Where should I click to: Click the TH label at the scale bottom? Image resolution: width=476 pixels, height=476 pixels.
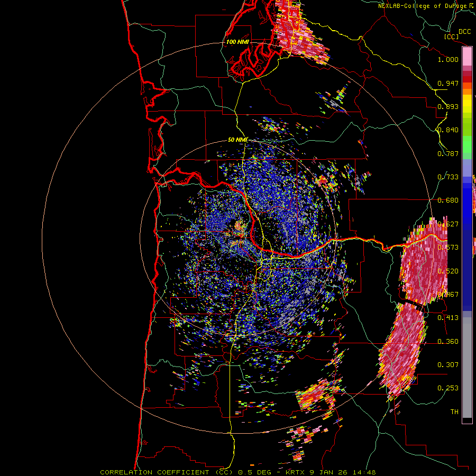click(454, 412)
